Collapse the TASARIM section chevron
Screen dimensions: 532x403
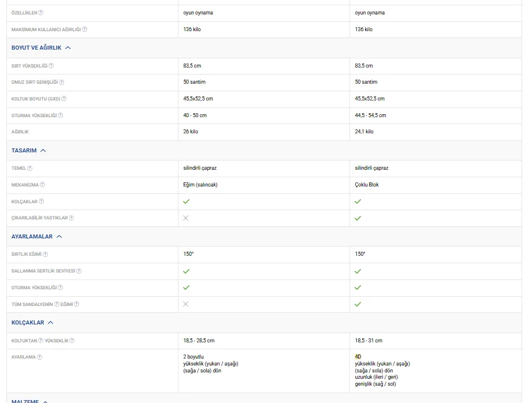point(43,151)
